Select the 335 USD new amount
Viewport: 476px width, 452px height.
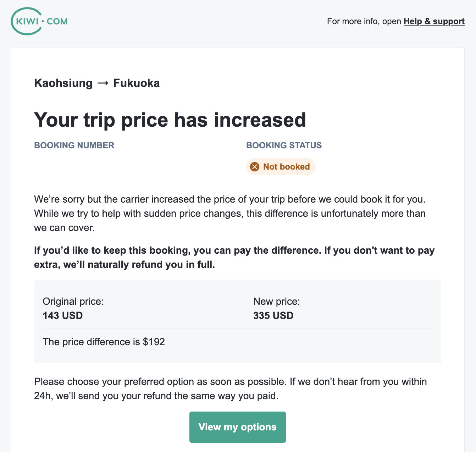pyautogui.click(x=273, y=316)
